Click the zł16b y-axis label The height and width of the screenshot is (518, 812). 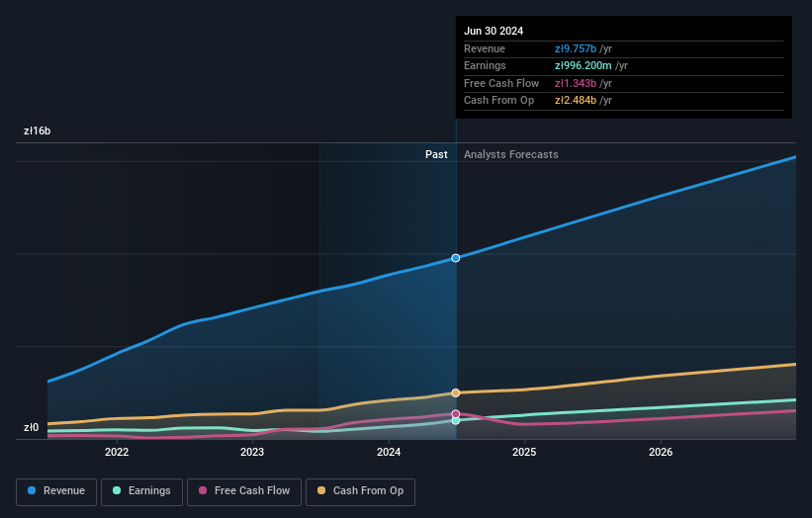pos(38,130)
